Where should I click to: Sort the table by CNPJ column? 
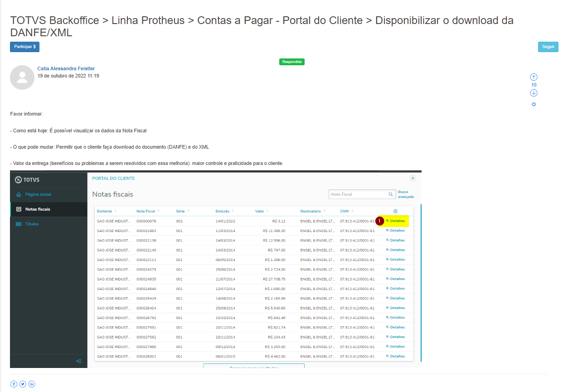pos(347,211)
